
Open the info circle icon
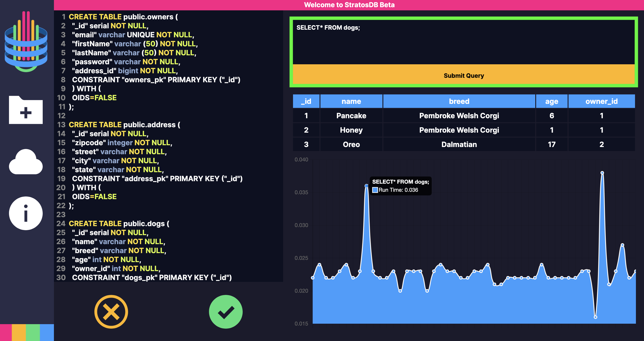point(26,213)
